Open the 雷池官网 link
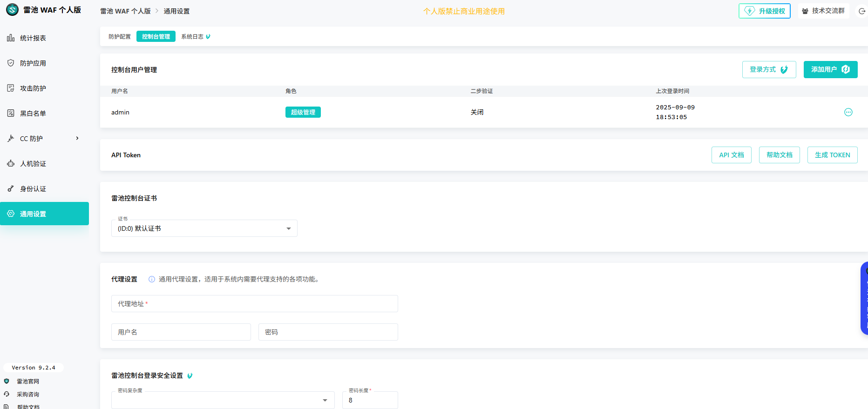The width and height of the screenshot is (868, 409). pos(28,381)
